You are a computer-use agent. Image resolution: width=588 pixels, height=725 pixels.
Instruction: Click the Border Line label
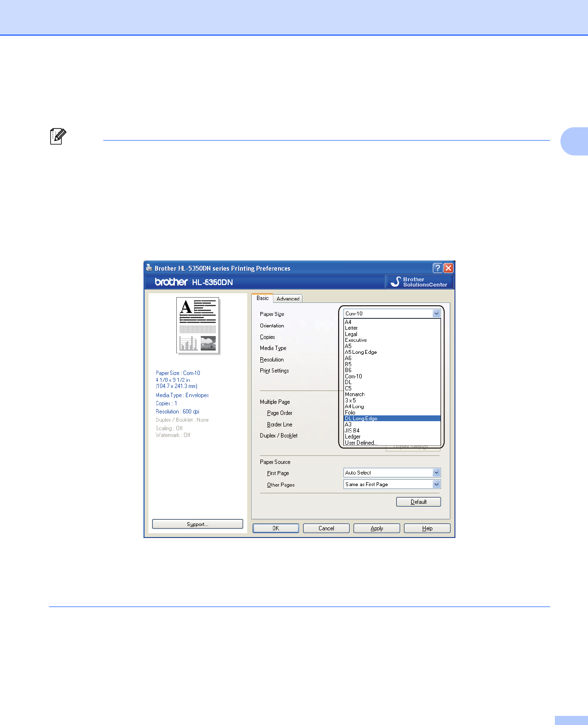pos(280,425)
